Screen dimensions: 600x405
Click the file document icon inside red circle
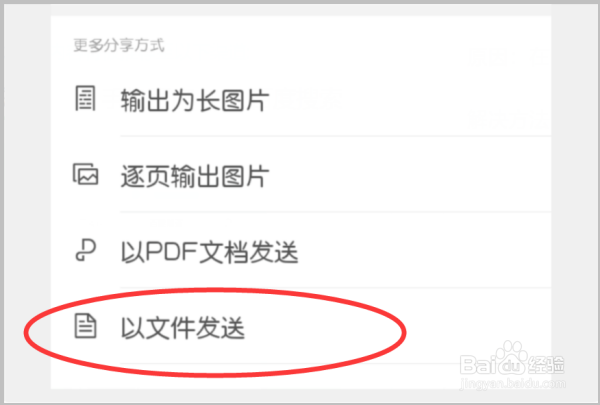85,326
